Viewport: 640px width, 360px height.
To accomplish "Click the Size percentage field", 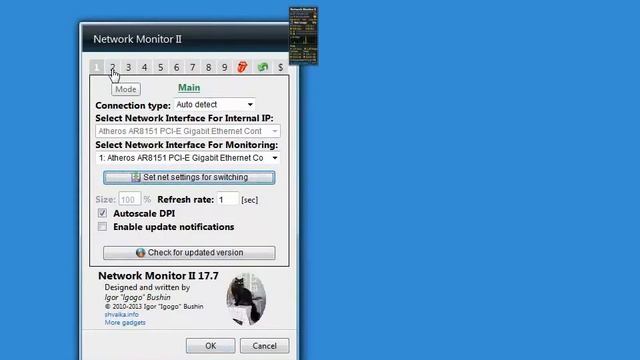I will (129, 200).
